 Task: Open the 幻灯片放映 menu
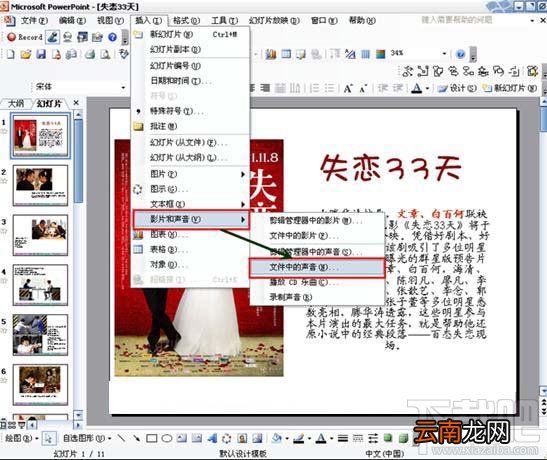tap(274, 21)
